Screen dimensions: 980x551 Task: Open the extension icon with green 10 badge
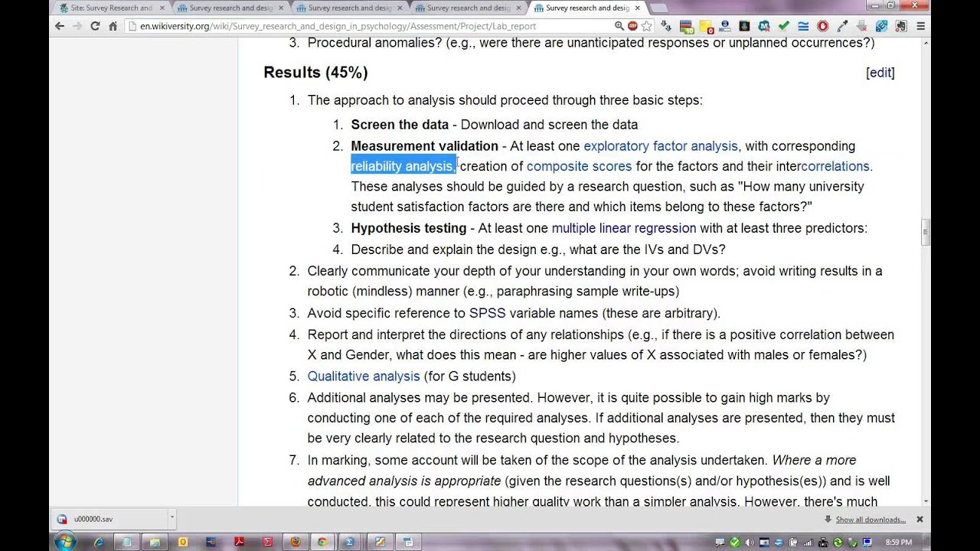point(687,26)
